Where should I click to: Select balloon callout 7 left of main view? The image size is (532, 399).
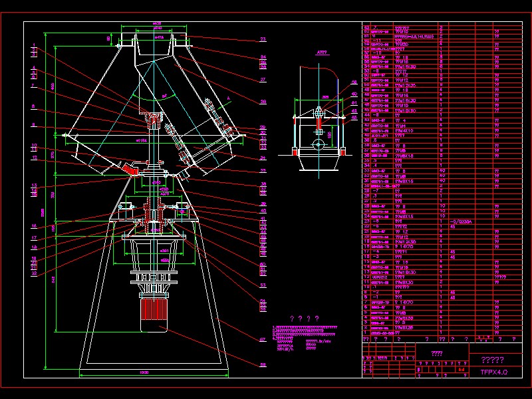pos(33,86)
